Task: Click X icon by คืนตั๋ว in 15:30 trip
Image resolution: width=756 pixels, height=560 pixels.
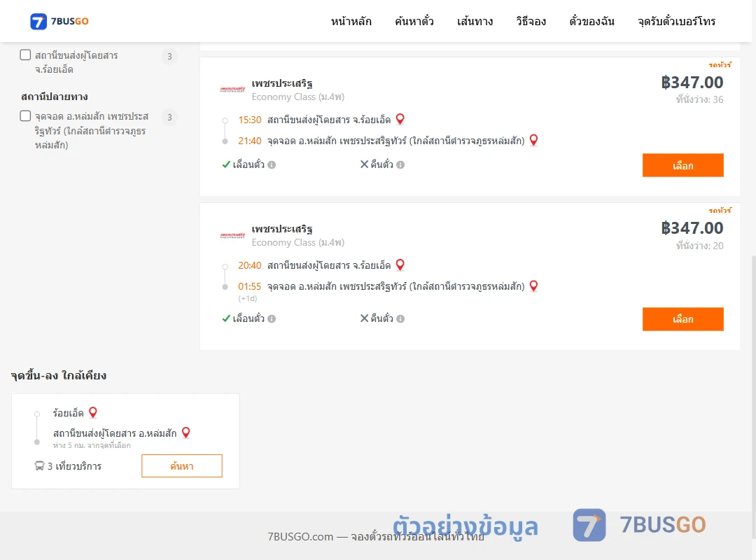Action: (365, 164)
